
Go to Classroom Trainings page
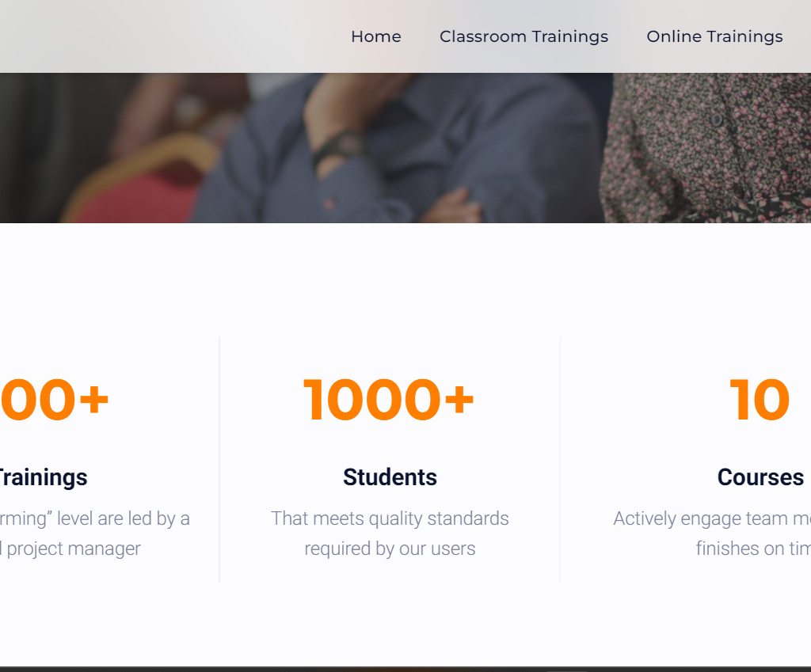coord(524,36)
